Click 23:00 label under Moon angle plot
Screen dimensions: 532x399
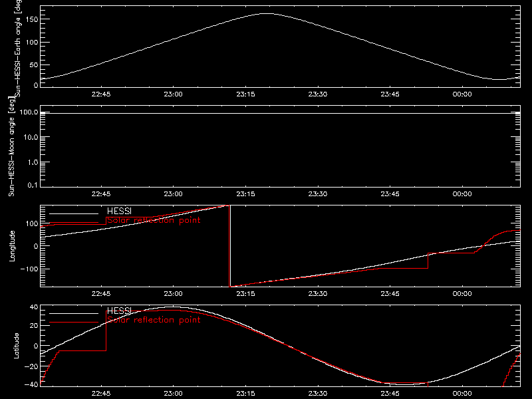click(x=174, y=194)
